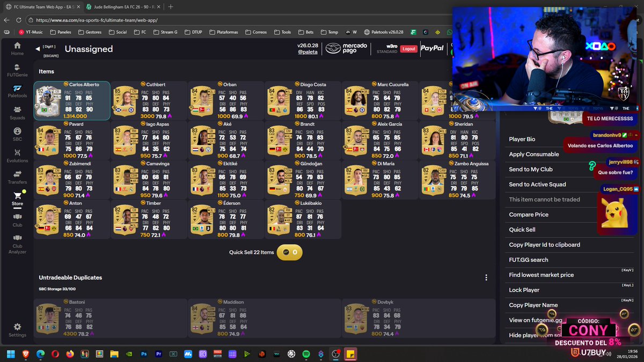Click Lock Player
The width and height of the screenshot is (644, 362).
tap(524, 290)
